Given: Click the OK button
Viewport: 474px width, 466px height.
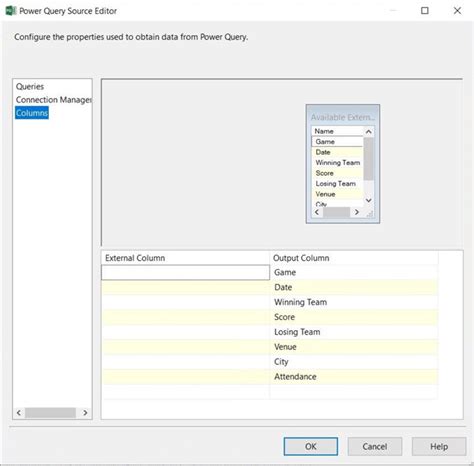Looking at the screenshot, I should [311, 446].
